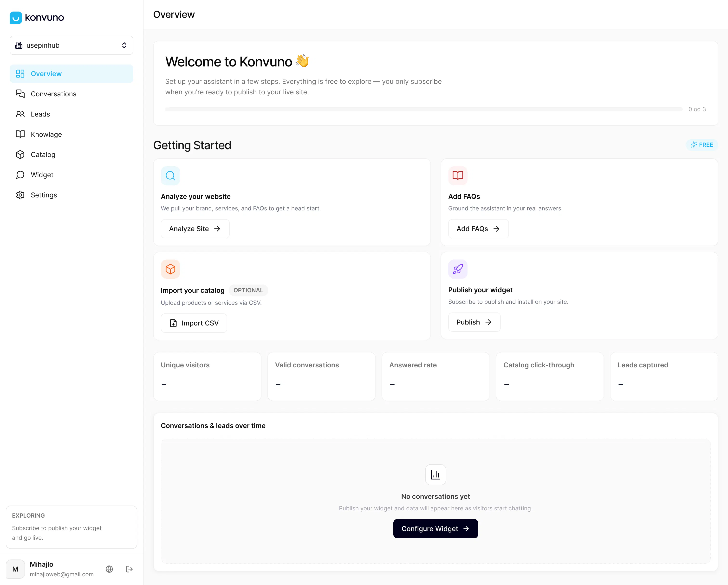Click the building icon beside usepinhub
Screen dimensions: 728x585
(x=19, y=45)
